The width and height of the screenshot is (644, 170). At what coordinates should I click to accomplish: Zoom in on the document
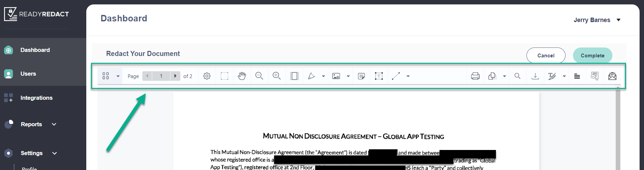(x=277, y=76)
